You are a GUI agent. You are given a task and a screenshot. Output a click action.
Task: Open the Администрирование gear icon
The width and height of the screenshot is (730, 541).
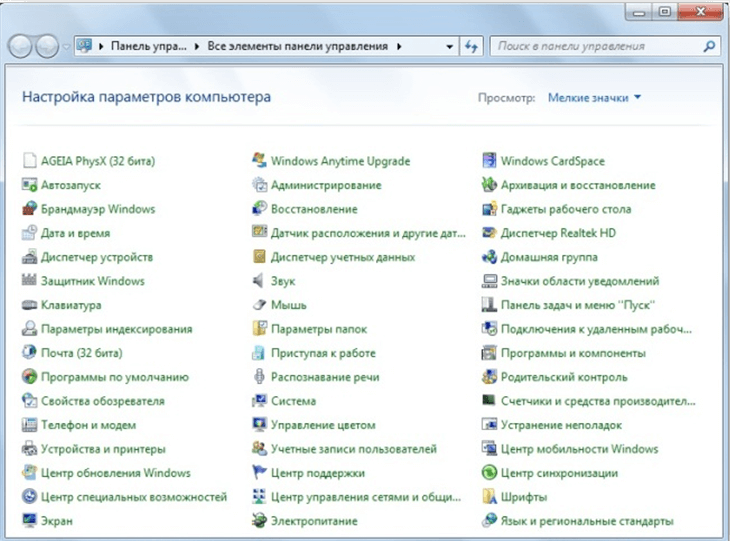(259, 185)
